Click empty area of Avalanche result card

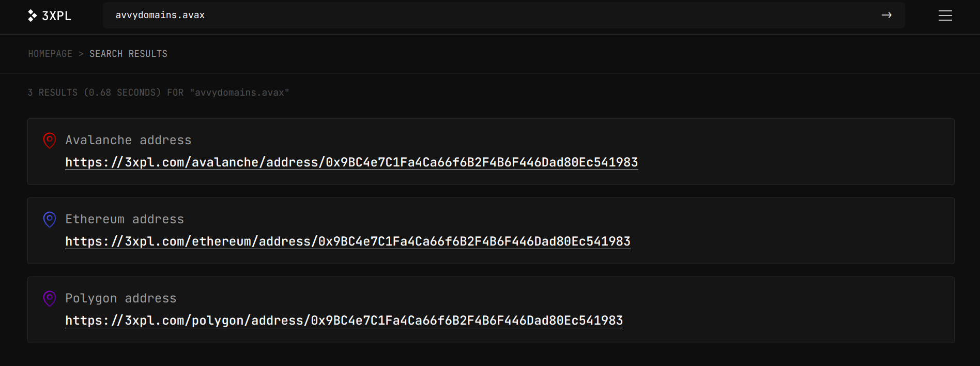coord(796,151)
